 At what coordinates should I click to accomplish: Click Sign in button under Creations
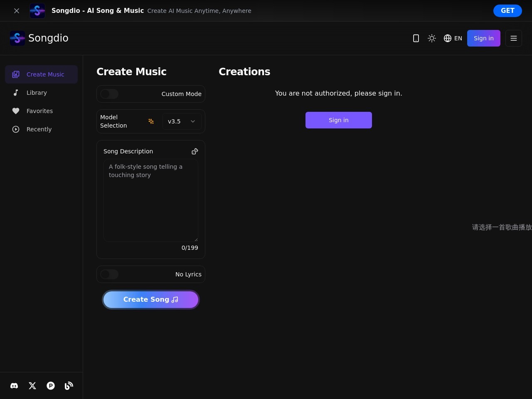[x=338, y=120]
